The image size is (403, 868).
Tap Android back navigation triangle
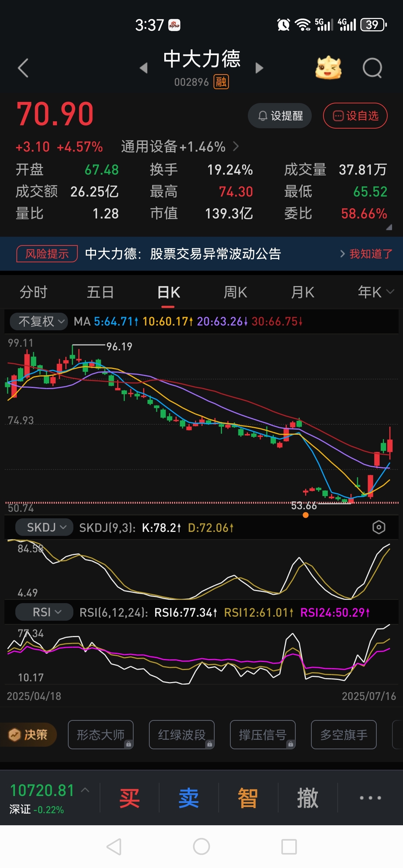[114, 846]
